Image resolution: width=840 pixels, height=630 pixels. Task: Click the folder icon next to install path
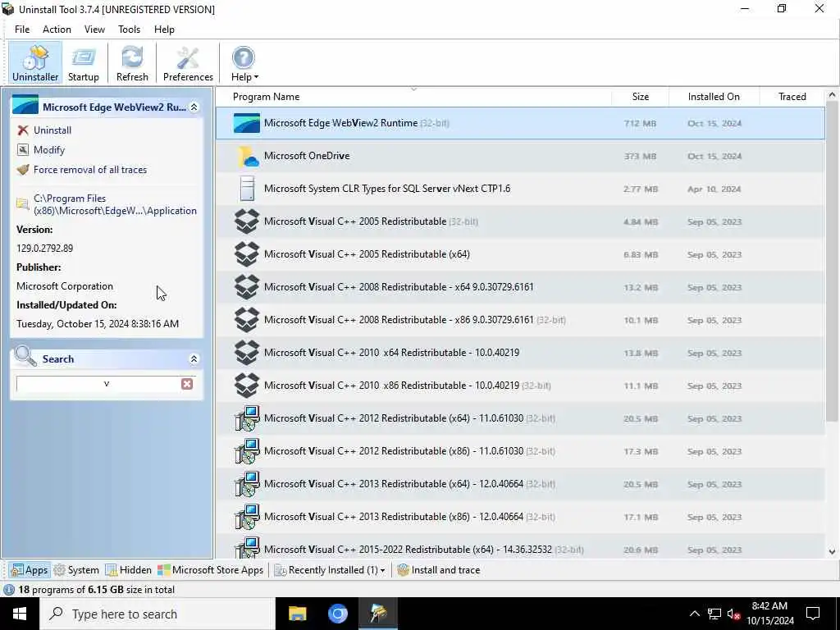tap(22, 203)
